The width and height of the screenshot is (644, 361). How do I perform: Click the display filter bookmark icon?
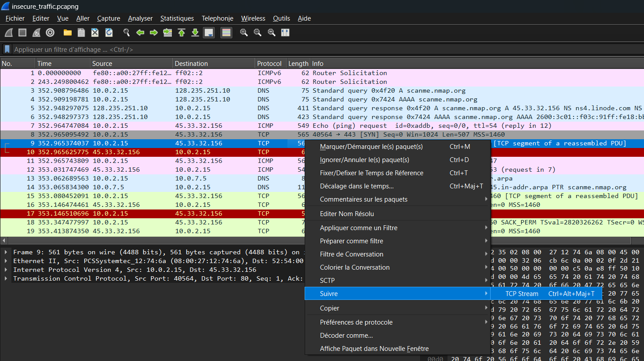click(7, 49)
